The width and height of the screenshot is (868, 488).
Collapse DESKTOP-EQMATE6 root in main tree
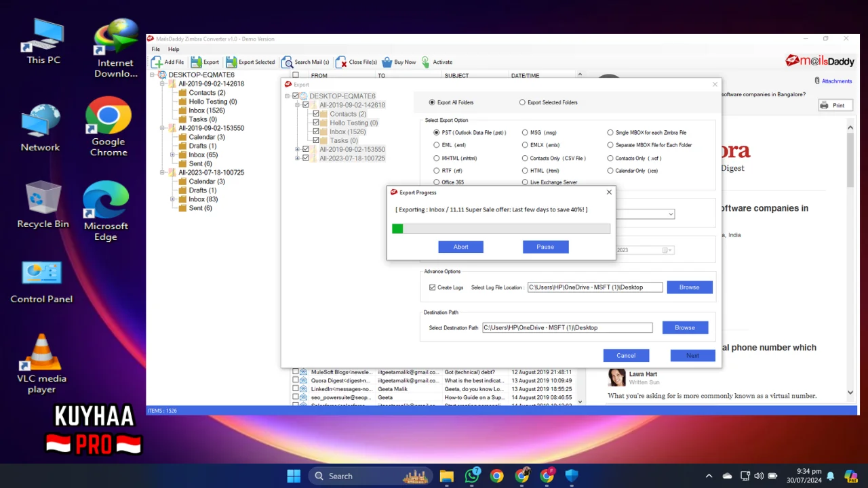(153, 75)
